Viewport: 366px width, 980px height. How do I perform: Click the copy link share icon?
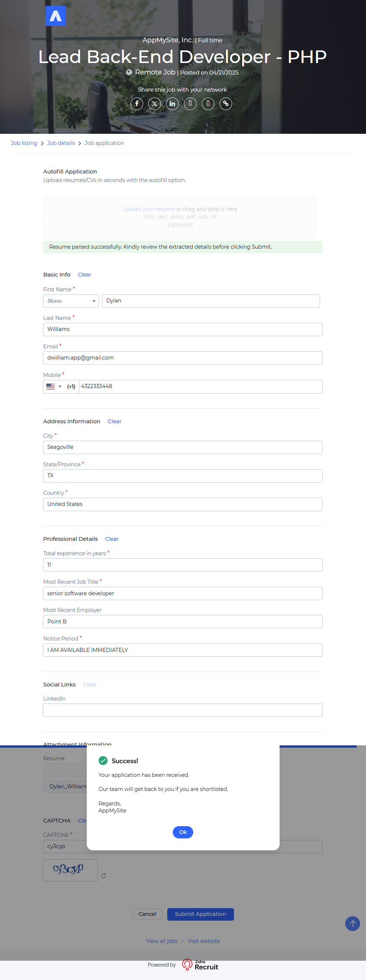[x=225, y=103]
